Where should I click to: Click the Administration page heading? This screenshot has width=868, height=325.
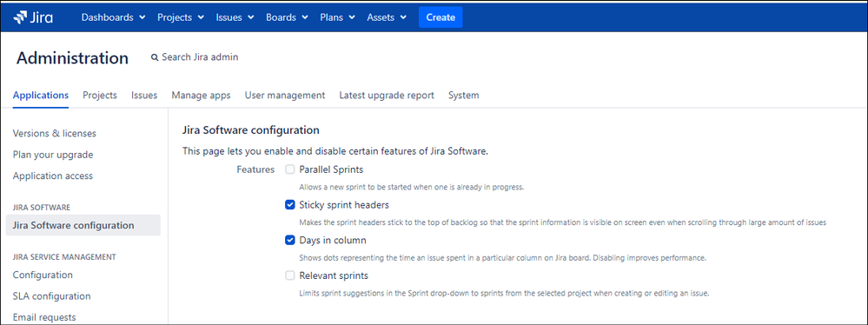pos(72,58)
